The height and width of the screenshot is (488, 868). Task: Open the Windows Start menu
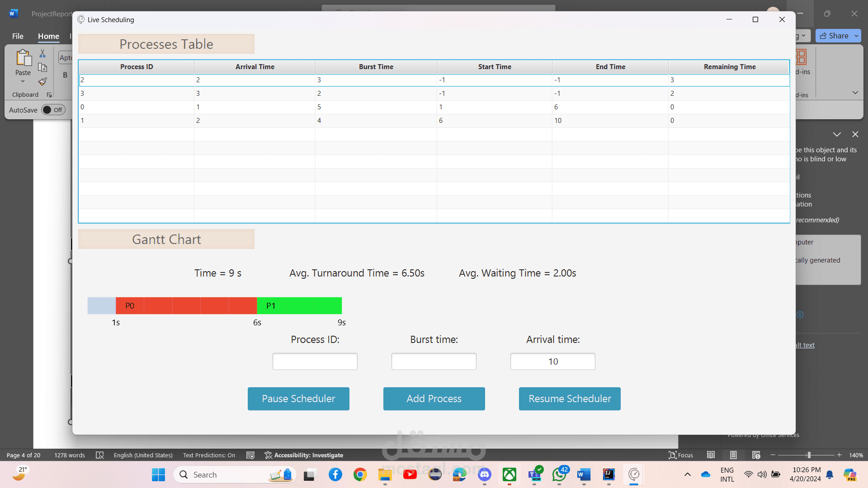click(x=158, y=474)
